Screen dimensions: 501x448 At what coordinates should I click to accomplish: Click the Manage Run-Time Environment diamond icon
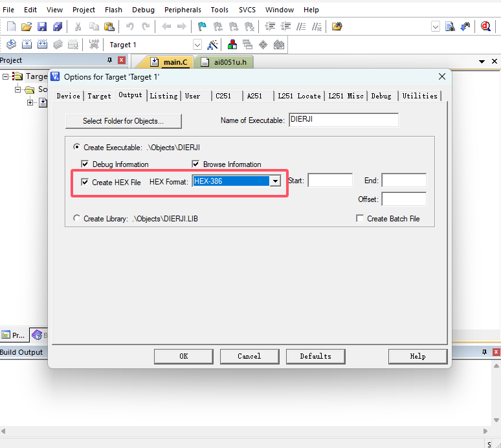(x=263, y=45)
